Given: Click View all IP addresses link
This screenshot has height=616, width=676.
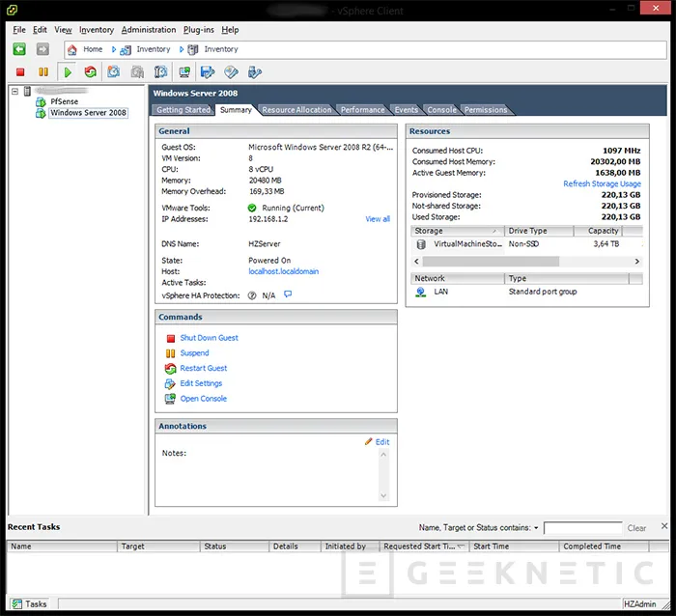Looking at the screenshot, I should pos(378,219).
